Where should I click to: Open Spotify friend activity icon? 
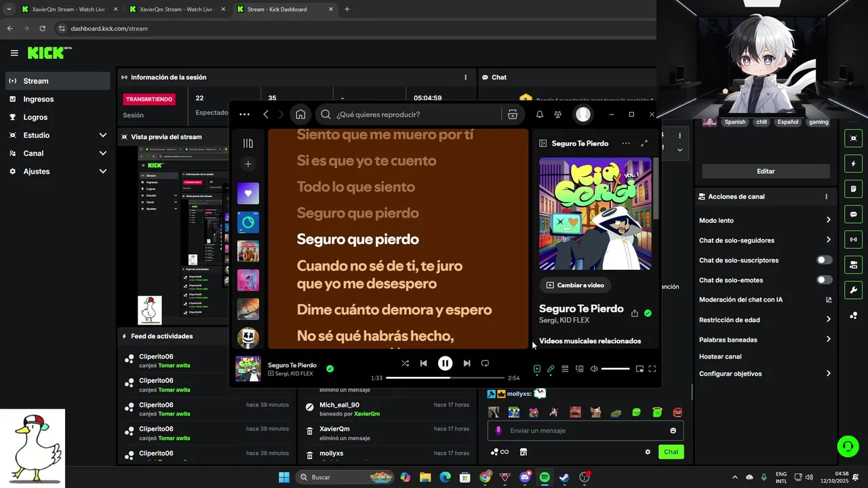(557, 115)
